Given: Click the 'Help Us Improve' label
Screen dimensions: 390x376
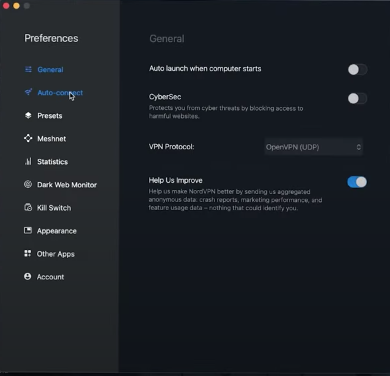Looking at the screenshot, I should point(176,180).
